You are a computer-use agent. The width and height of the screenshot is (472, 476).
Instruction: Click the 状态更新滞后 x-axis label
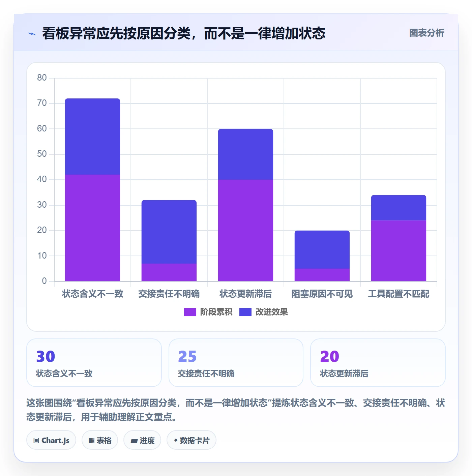click(245, 294)
